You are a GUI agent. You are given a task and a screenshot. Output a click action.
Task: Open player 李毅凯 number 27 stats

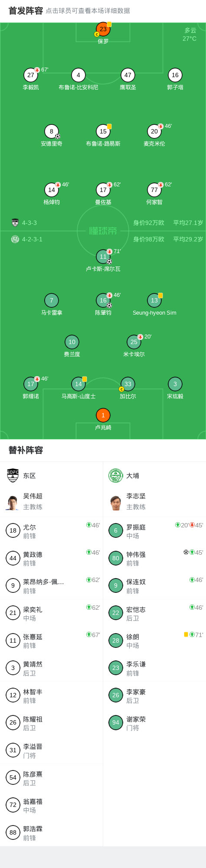[31, 75]
